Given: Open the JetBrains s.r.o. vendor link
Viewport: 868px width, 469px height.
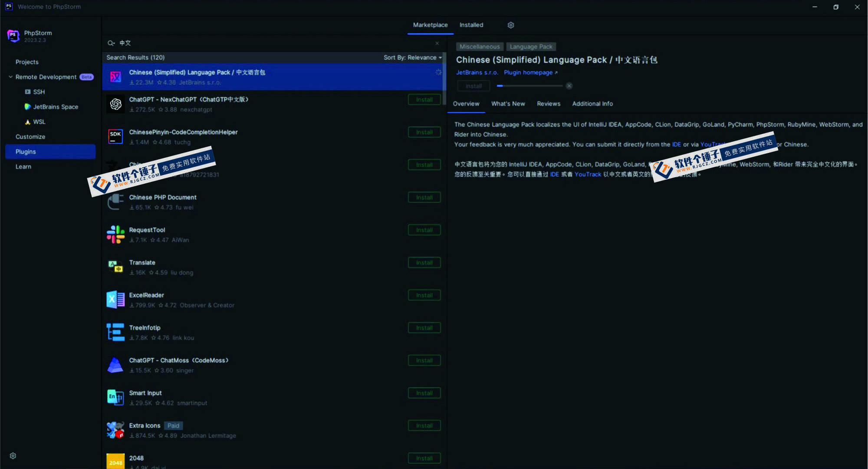Looking at the screenshot, I should point(477,73).
